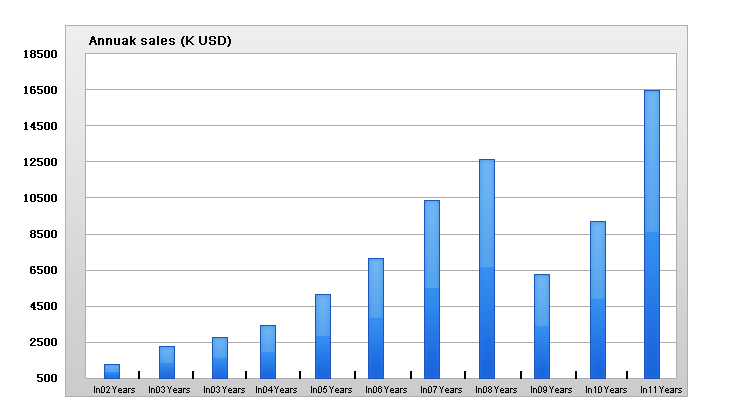Image resolution: width=734 pixels, height=417 pixels.
Task: Click the In11 Years x-axis label
Action: [x=661, y=388]
